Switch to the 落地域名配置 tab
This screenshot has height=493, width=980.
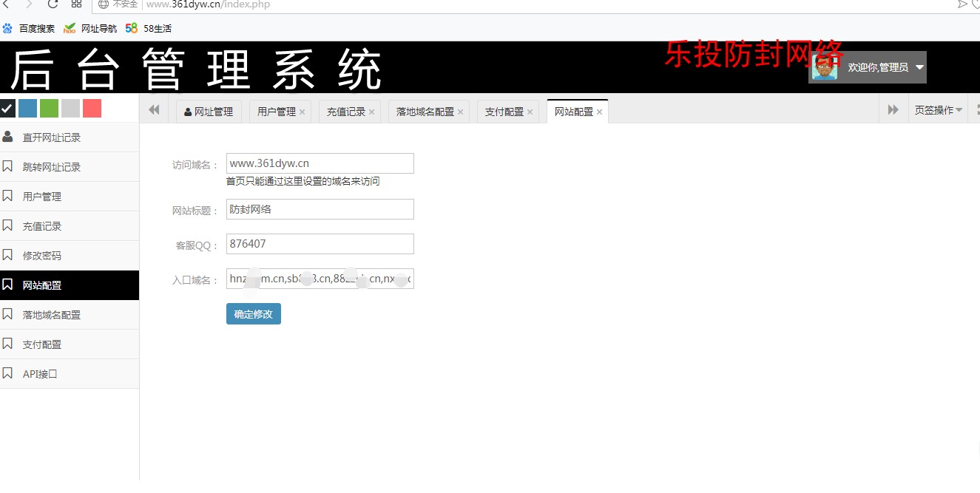click(x=425, y=112)
